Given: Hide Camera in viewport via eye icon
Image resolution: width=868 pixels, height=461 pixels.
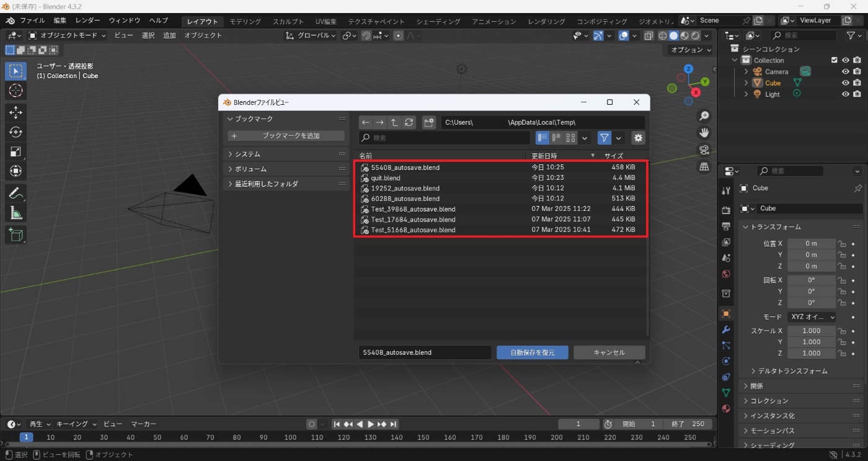Looking at the screenshot, I should pyautogui.click(x=845, y=72).
